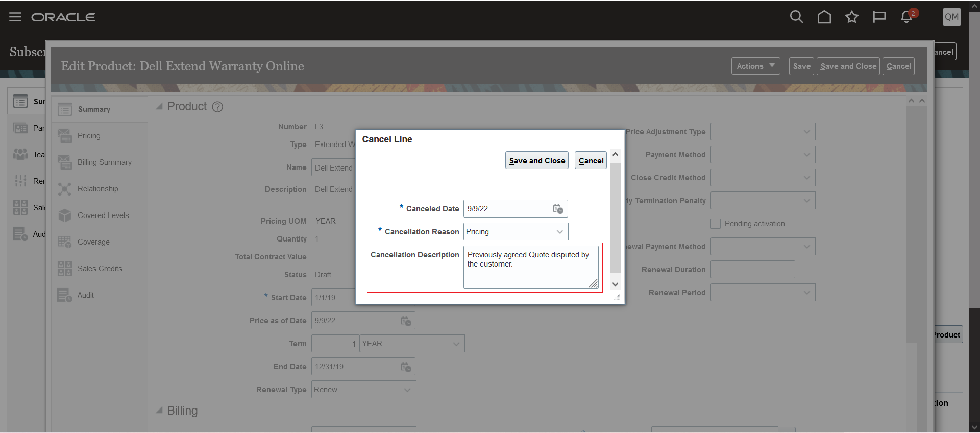Screen dimensions: 980x433
Task: Click the Coverage tab icon
Action: tap(65, 242)
